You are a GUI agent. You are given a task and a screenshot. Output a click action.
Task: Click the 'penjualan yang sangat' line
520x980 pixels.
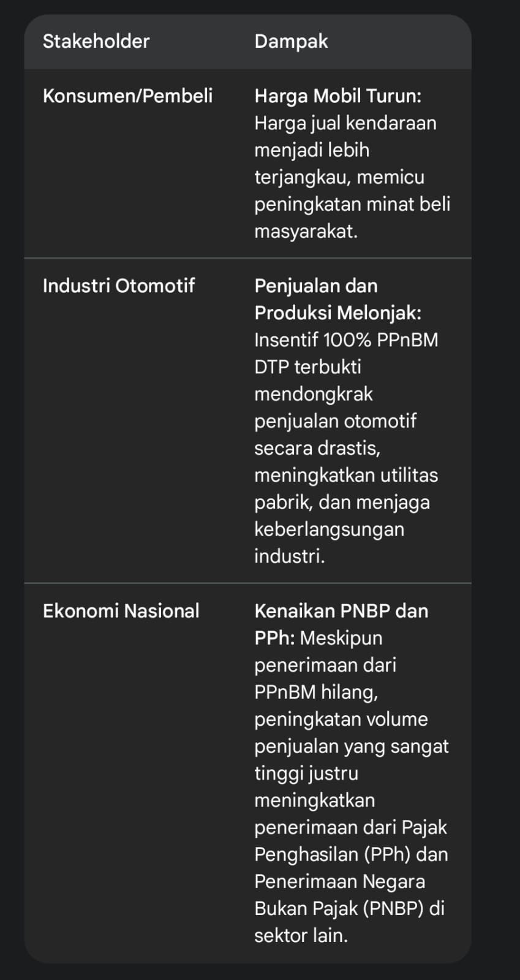352,746
